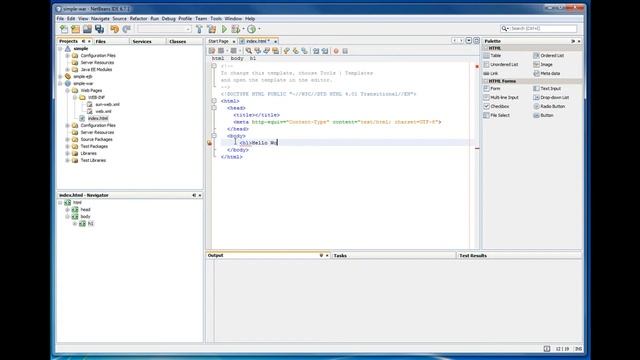
Task: Click the Unordered List palette item
Action: 501,64
